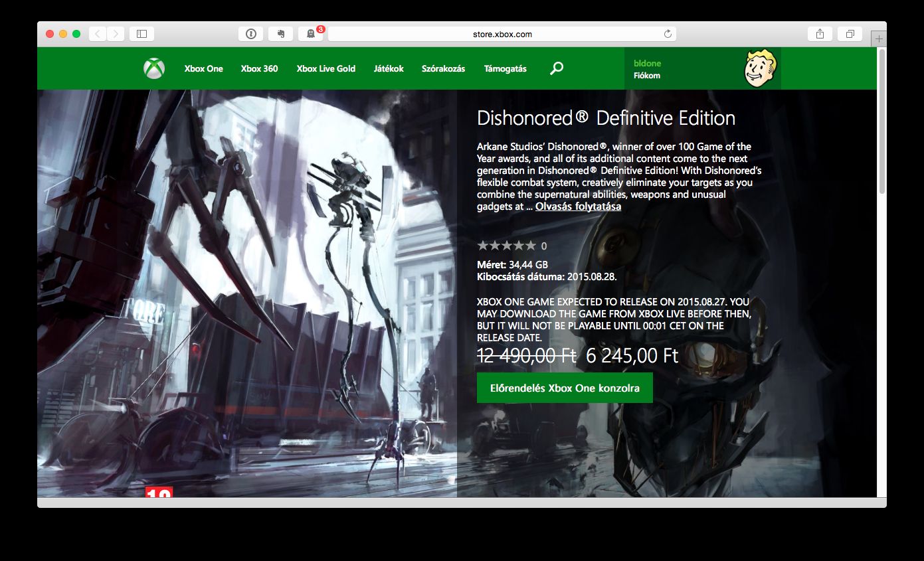
Task: Click the bldone account name
Action: pos(647,63)
